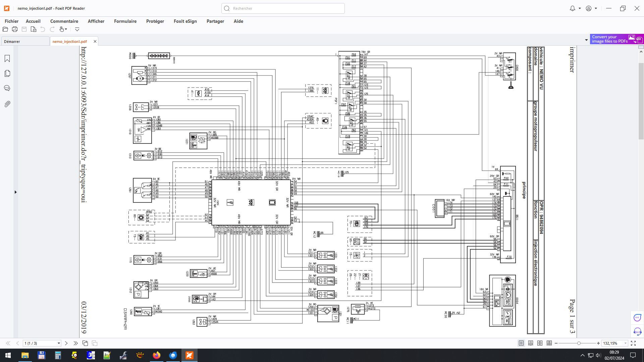Viewport: 644px width, 362px height.
Task: Open the Comments panel in sidebar
Action: coord(7,88)
